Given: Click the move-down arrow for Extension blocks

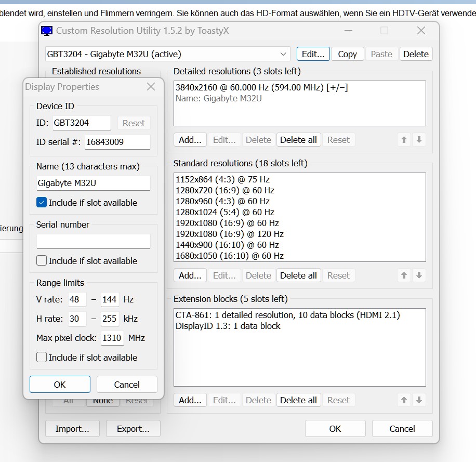Looking at the screenshot, I should click(419, 400).
